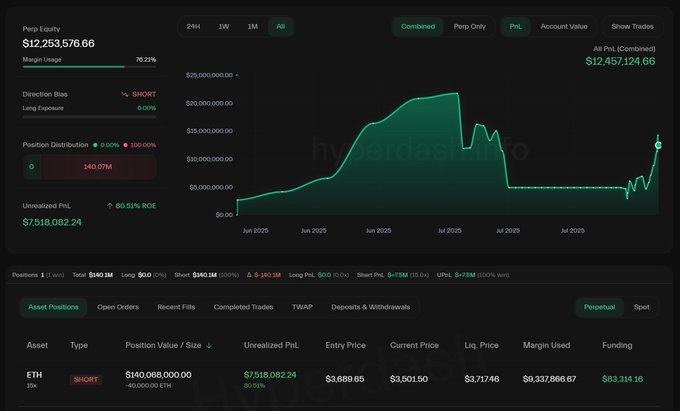Click the liquidation price $3,717.46
This screenshot has width=680, height=411.
[x=482, y=379]
